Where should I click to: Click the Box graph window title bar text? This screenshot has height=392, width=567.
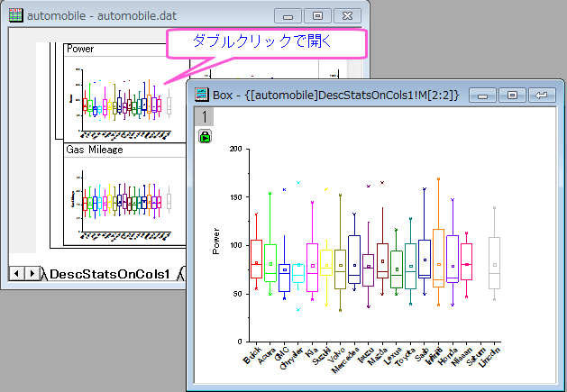click(335, 96)
